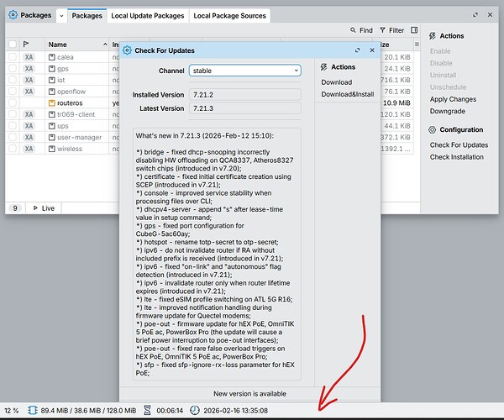This screenshot has height=420, width=504.
Task: Click the Downgrade action
Action: [x=448, y=111]
